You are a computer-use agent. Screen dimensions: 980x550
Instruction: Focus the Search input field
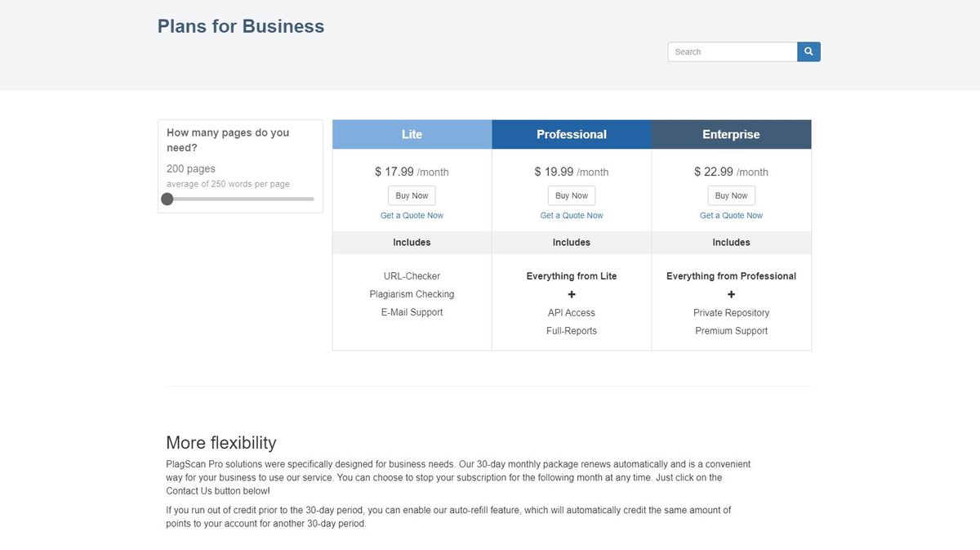pyautogui.click(x=732, y=51)
